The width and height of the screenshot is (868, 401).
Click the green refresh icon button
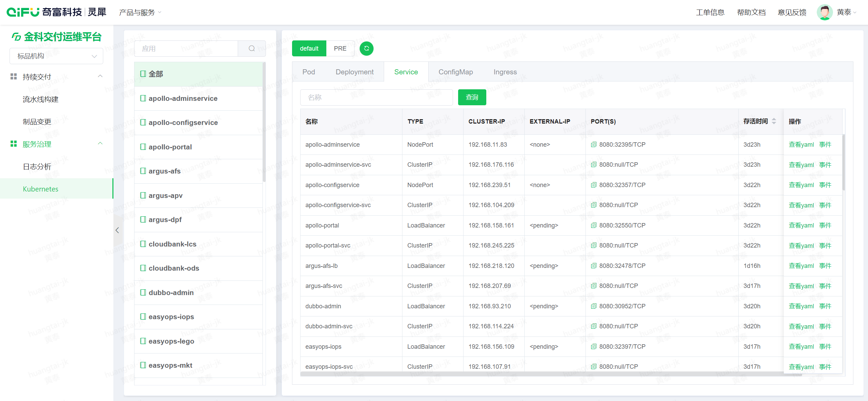pos(366,49)
